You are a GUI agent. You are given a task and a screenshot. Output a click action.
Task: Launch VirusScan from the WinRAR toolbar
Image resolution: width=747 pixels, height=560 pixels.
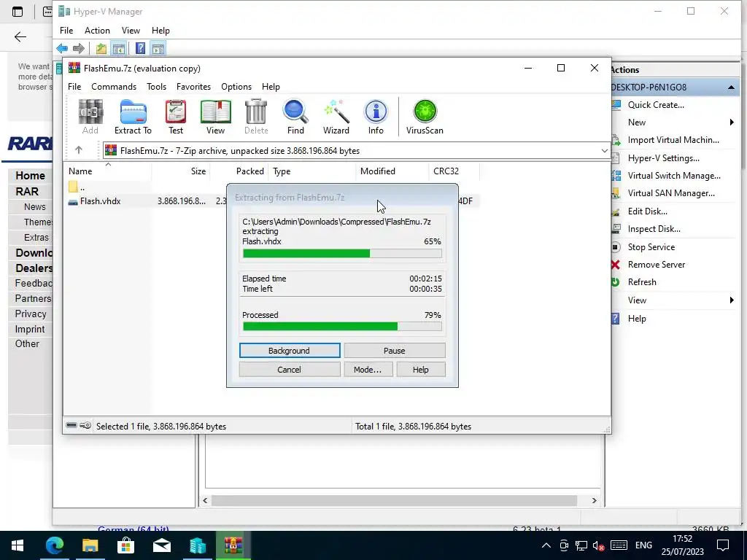[425, 117]
